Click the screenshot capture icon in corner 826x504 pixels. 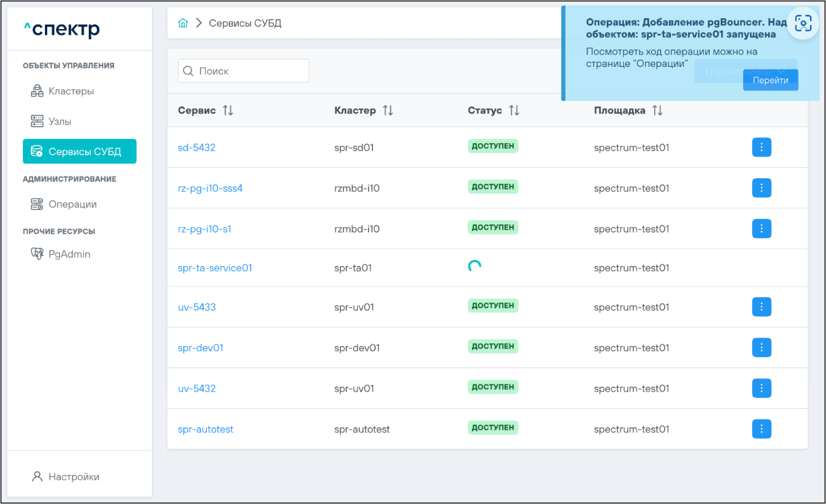click(803, 24)
